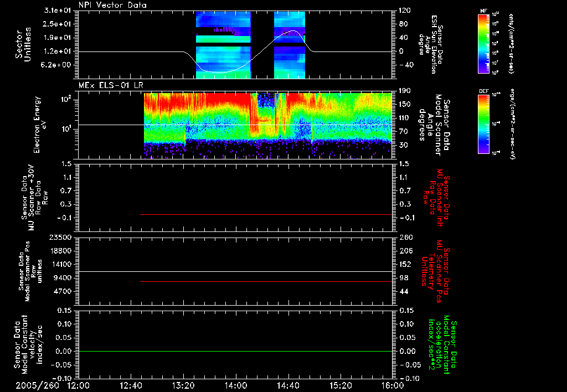This screenshot has width=567, height=392.
Task: Click the ESH Sun Elevation Angle axis label
Action: (x=431, y=44)
